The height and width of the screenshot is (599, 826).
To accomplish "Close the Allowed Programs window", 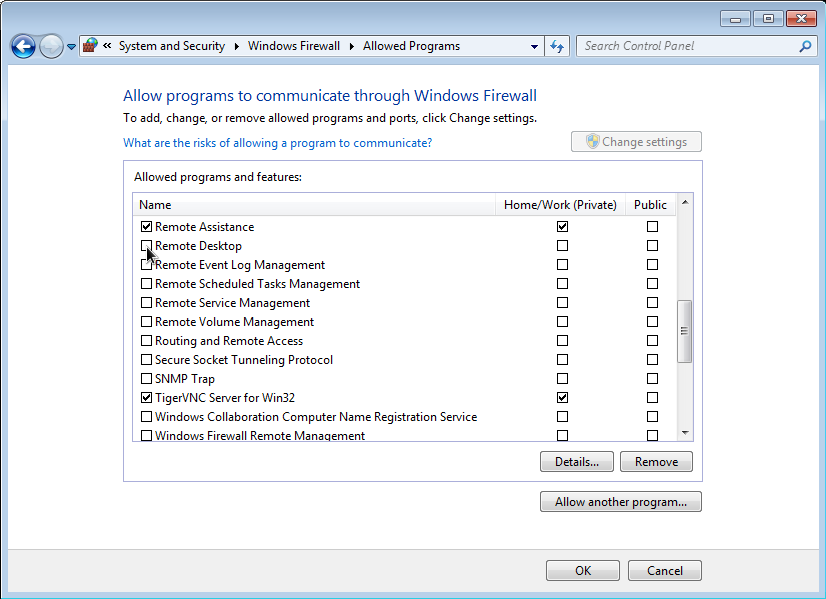I will point(801,19).
